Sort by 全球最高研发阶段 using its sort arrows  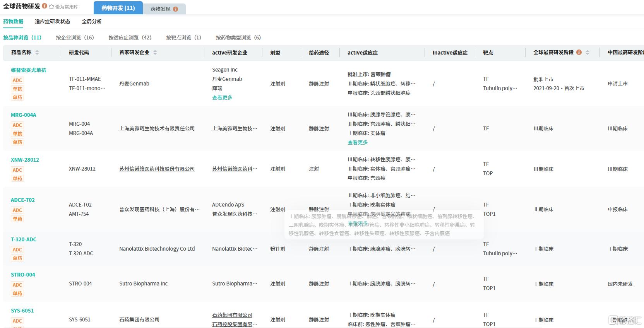click(x=587, y=53)
